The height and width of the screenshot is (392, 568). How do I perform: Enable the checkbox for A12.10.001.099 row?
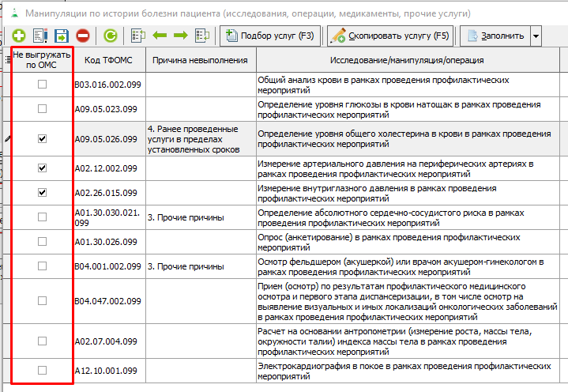click(43, 370)
